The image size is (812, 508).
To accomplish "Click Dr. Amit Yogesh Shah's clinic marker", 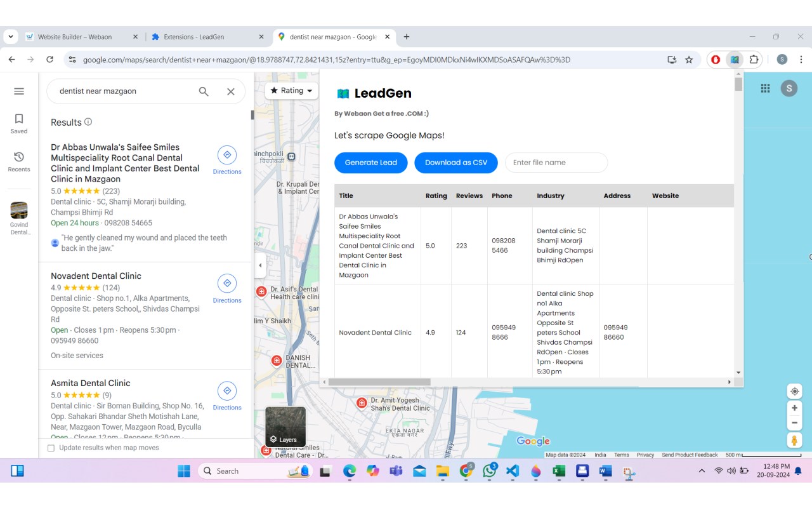I will [x=362, y=403].
